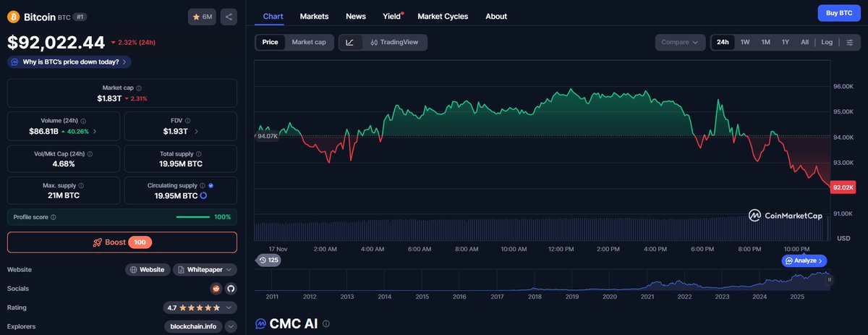Open chart settings sliders icon
868x335 pixels.
tap(849, 42)
